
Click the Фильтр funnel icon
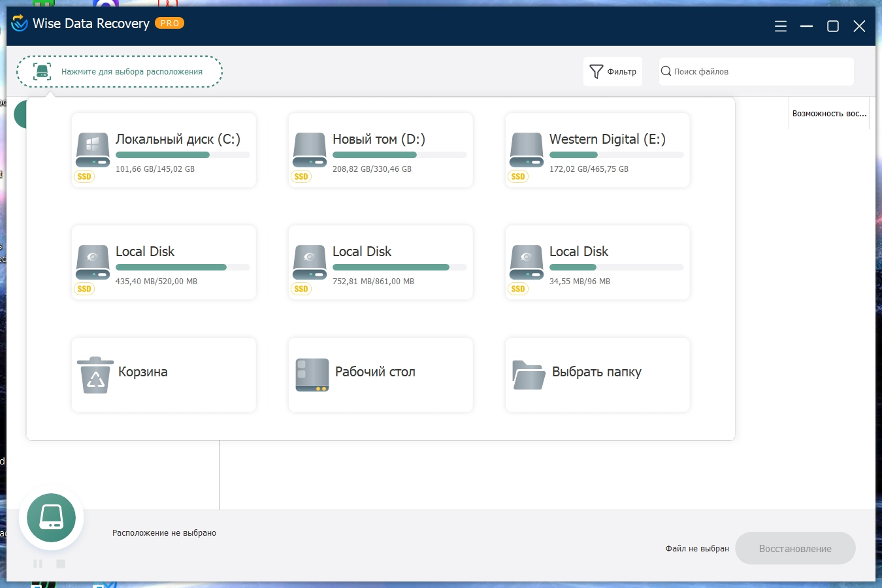tap(596, 71)
